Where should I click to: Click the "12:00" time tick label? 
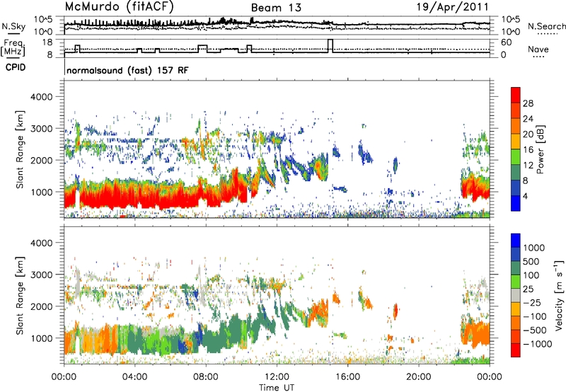pos(277,377)
